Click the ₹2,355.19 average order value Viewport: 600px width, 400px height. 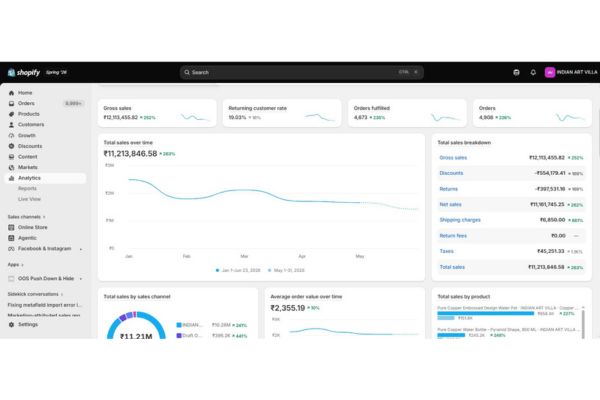pos(288,308)
